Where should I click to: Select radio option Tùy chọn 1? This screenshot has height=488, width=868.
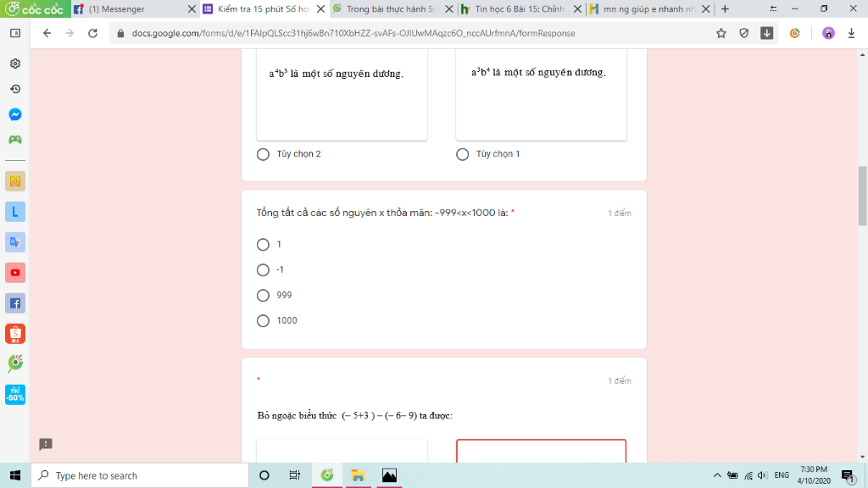coord(462,154)
